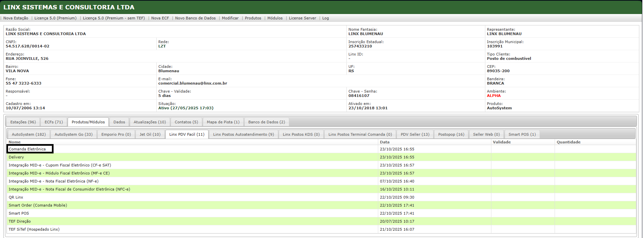Open Mapa de Pista (1) tab
Image resolution: width=644 pixels, height=238 pixels.
223,122
